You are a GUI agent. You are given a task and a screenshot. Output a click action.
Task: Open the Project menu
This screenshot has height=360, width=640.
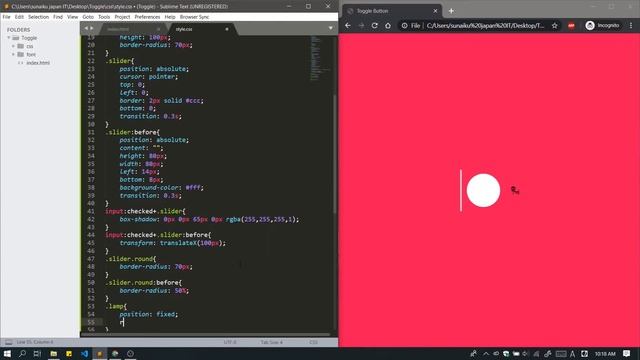pos(122,17)
